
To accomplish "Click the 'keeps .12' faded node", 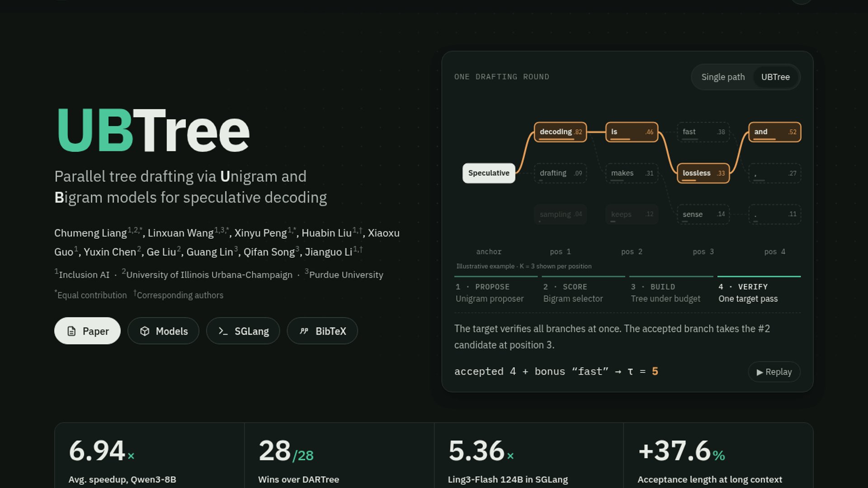I will point(632,214).
